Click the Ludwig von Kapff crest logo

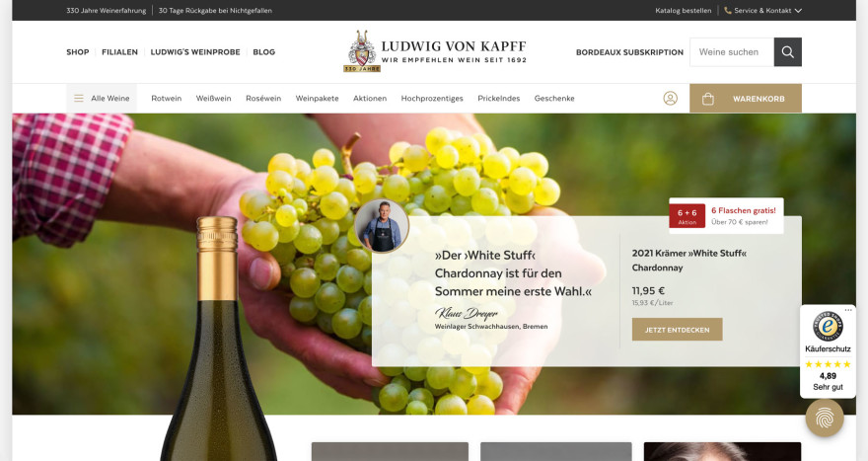362,51
